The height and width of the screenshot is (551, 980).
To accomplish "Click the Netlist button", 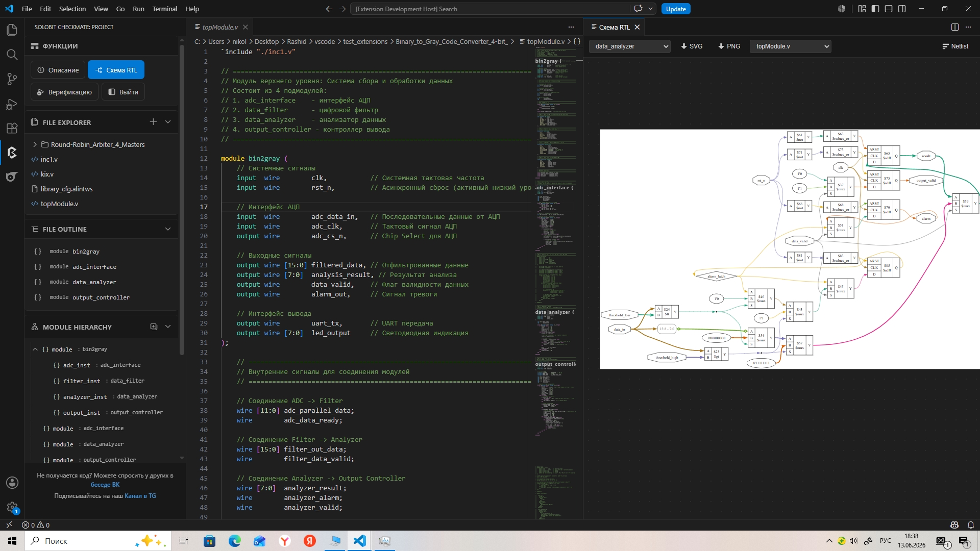I will (x=955, y=46).
